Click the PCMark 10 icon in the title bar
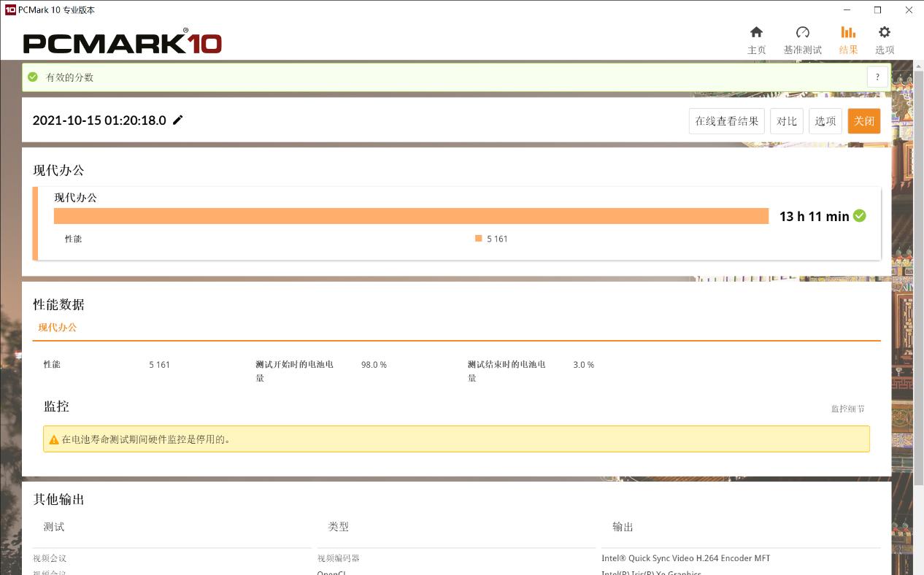The image size is (924, 575). click(x=9, y=10)
